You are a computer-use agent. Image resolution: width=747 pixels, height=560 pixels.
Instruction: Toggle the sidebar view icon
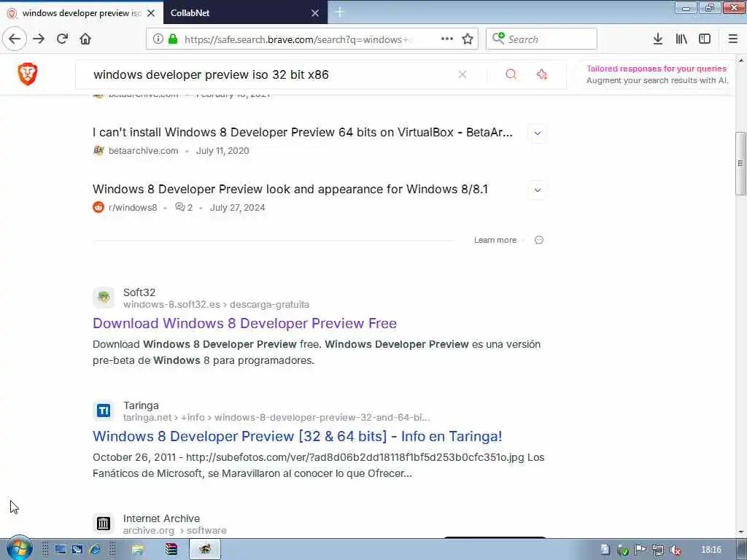tap(705, 39)
